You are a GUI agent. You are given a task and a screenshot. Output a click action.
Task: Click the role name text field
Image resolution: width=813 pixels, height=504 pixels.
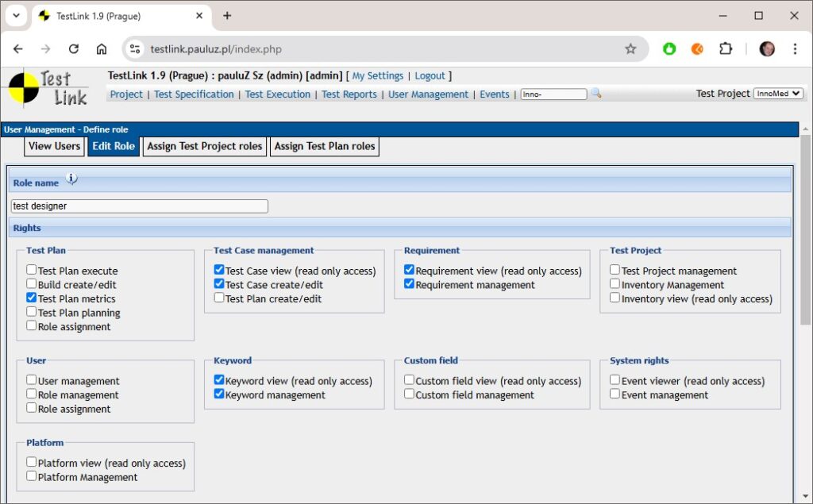(140, 206)
